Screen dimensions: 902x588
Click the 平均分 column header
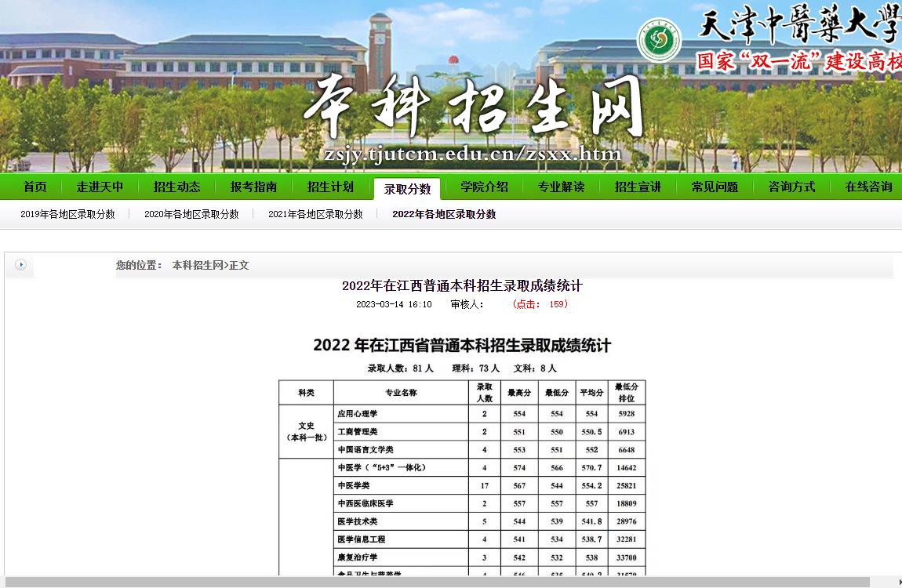click(x=591, y=393)
